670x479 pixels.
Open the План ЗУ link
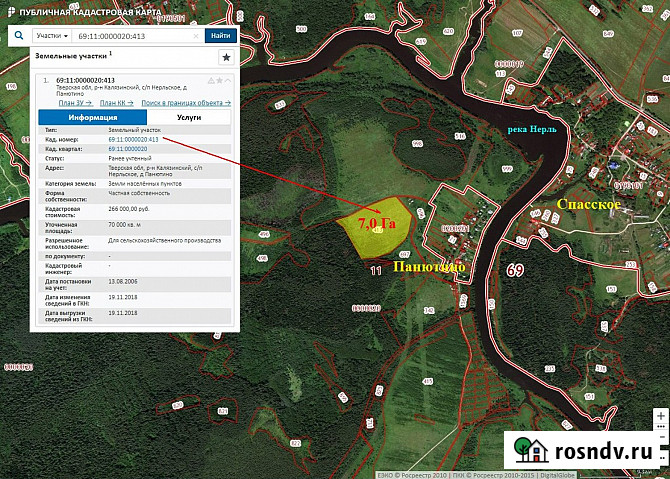click(x=75, y=103)
